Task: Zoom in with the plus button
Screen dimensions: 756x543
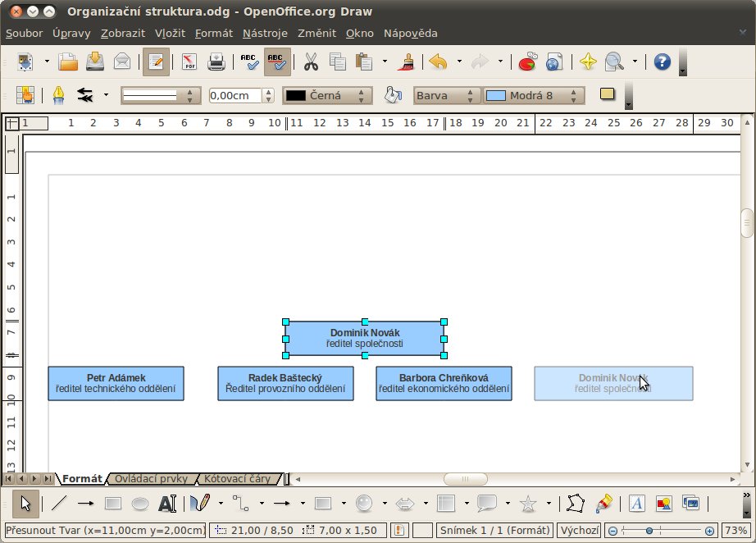Action: [709, 531]
